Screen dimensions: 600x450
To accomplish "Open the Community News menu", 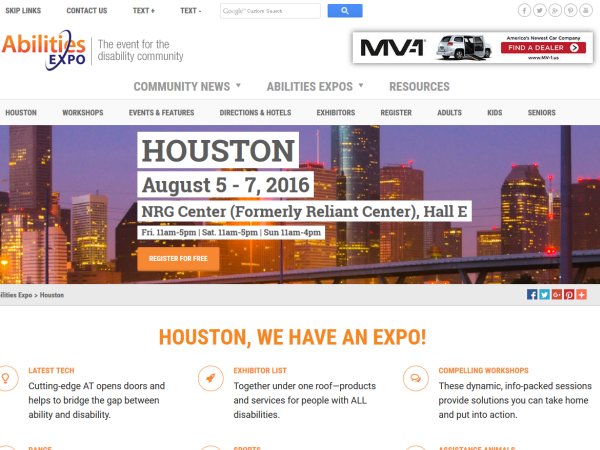I will (182, 86).
